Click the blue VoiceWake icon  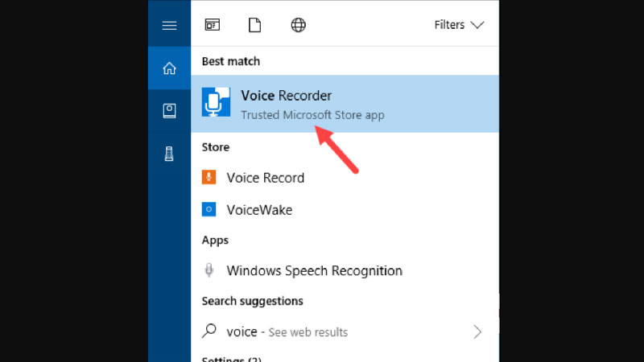[208, 209]
